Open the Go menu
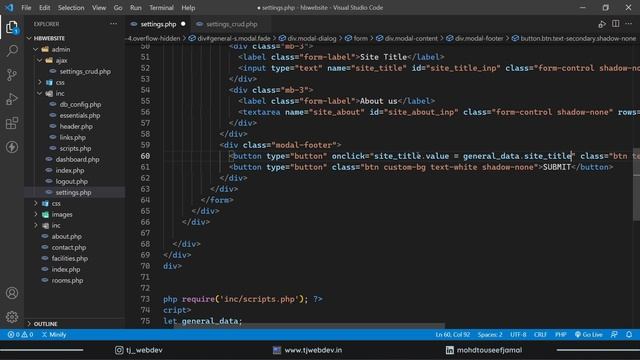 coord(118,8)
